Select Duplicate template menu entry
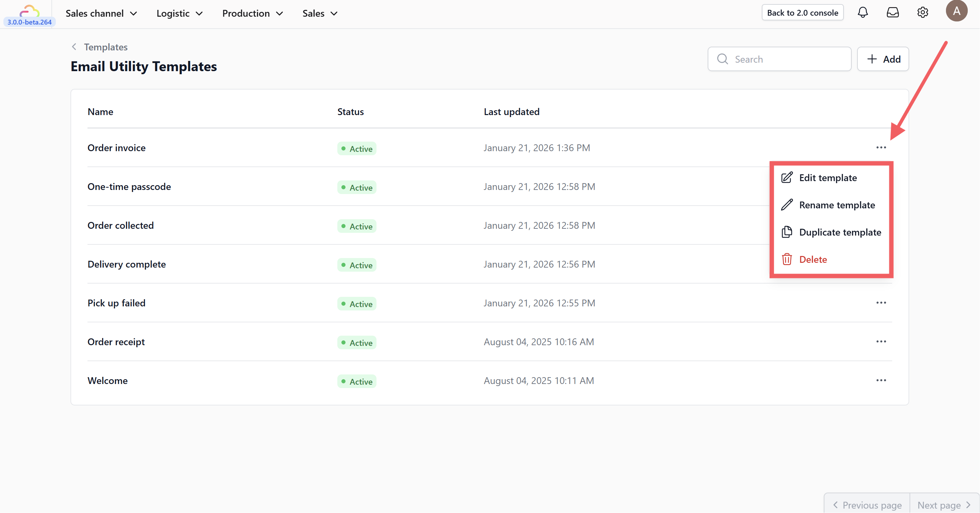 [x=840, y=232]
